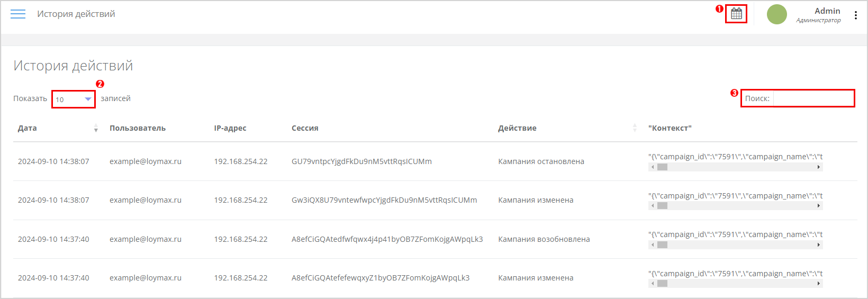Click left scroll arrow in third context cell
The width and height of the screenshot is (868, 299).
pyautogui.click(x=653, y=245)
